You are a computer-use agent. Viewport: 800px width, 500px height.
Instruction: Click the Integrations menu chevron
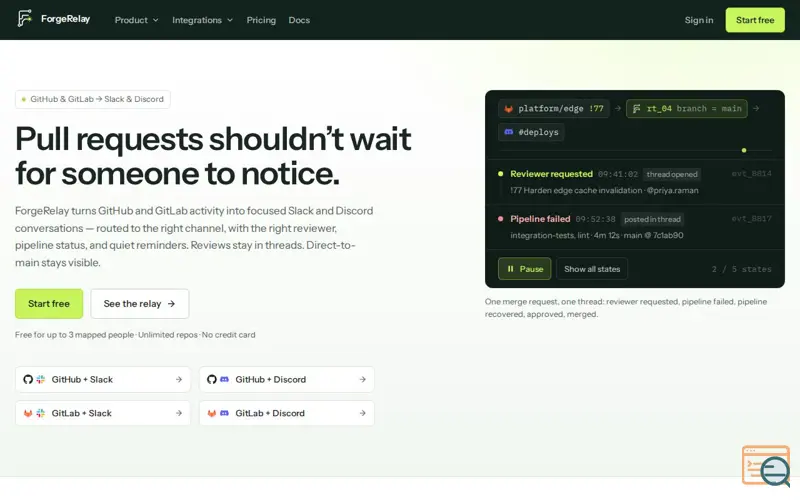click(x=230, y=20)
